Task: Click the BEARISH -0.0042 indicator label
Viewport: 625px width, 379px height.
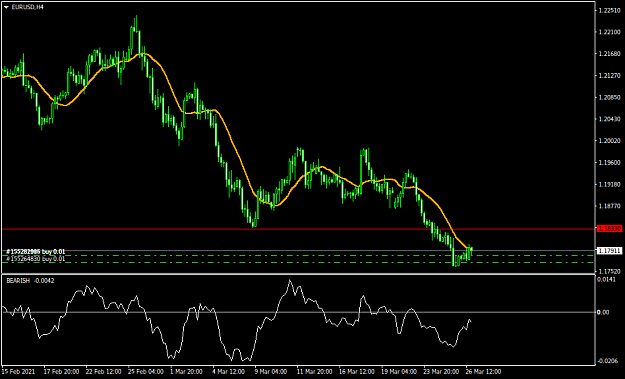Action: click(x=30, y=281)
